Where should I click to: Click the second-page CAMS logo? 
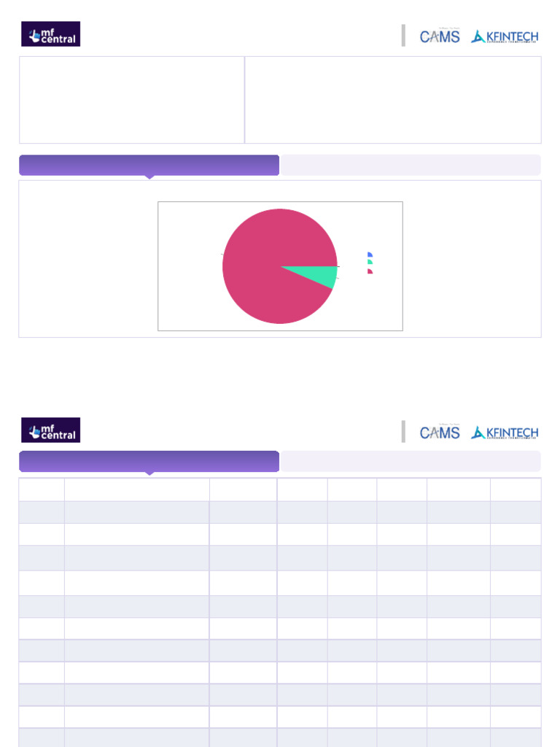coord(440,432)
